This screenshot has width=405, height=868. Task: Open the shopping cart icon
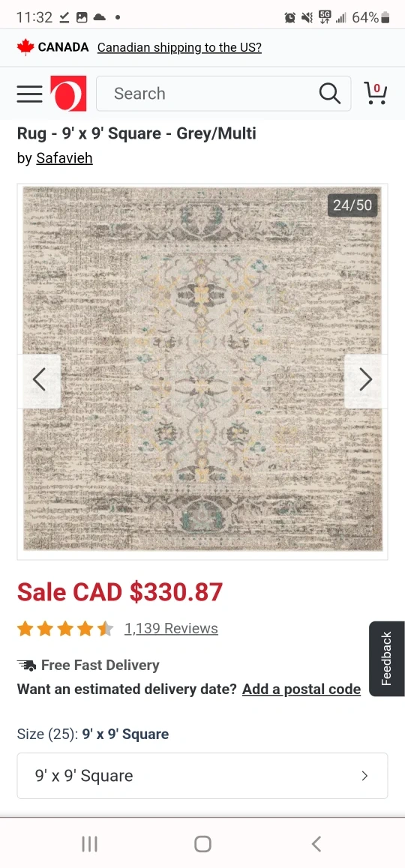pyautogui.click(x=375, y=93)
